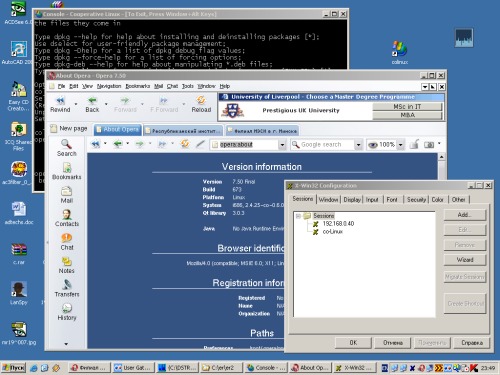Open the Transfers panel in Opera sidebar

(66, 289)
